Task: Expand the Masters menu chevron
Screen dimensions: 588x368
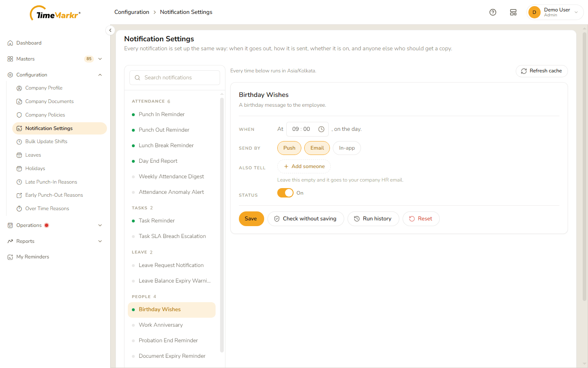Action: coord(100,59)
